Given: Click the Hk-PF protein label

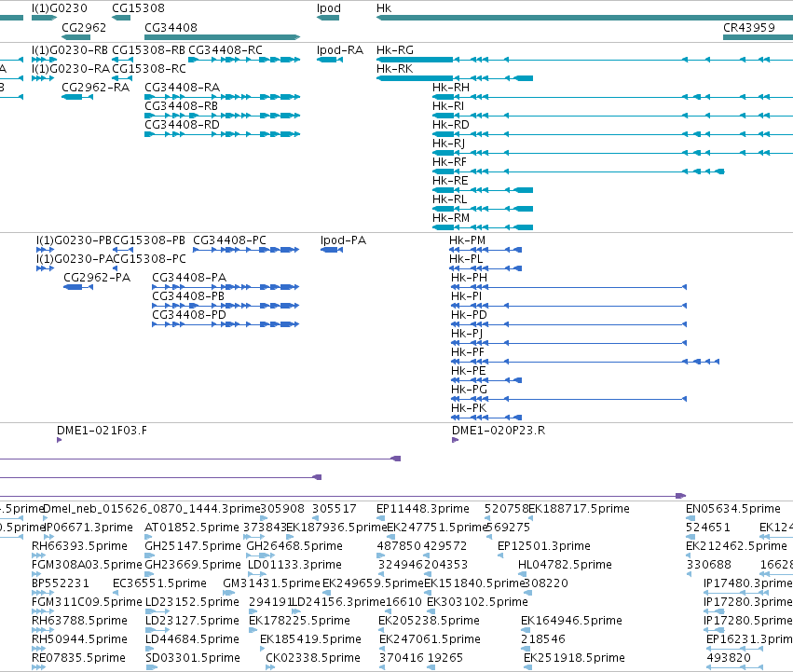Looking at the screenshot, I should 468,352.
